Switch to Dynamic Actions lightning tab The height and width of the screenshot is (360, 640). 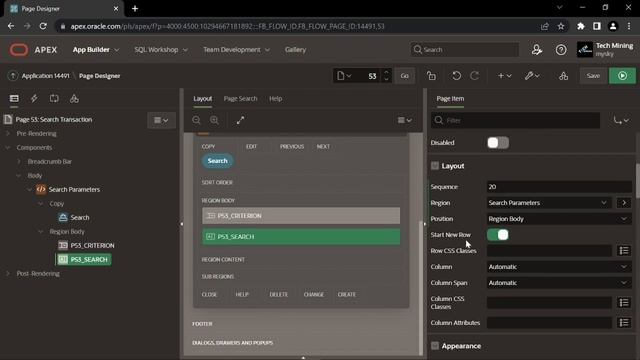click(34, 98)
